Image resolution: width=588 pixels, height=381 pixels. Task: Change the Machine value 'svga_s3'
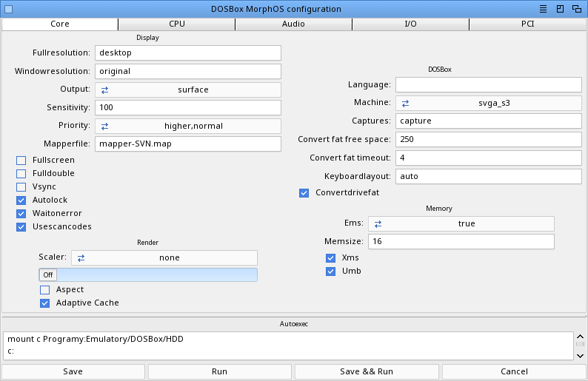point(489,104)
